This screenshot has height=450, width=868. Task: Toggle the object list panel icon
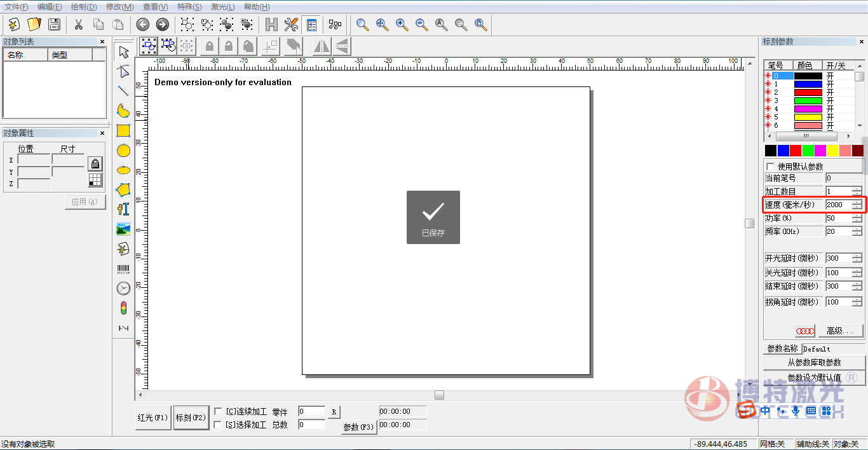click(x=311, y=25)
